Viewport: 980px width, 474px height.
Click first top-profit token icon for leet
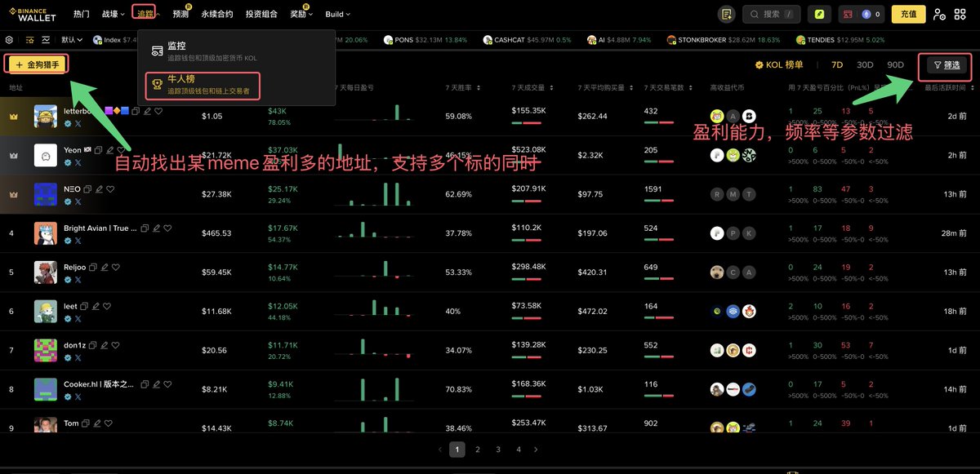(x=717, y=311)
